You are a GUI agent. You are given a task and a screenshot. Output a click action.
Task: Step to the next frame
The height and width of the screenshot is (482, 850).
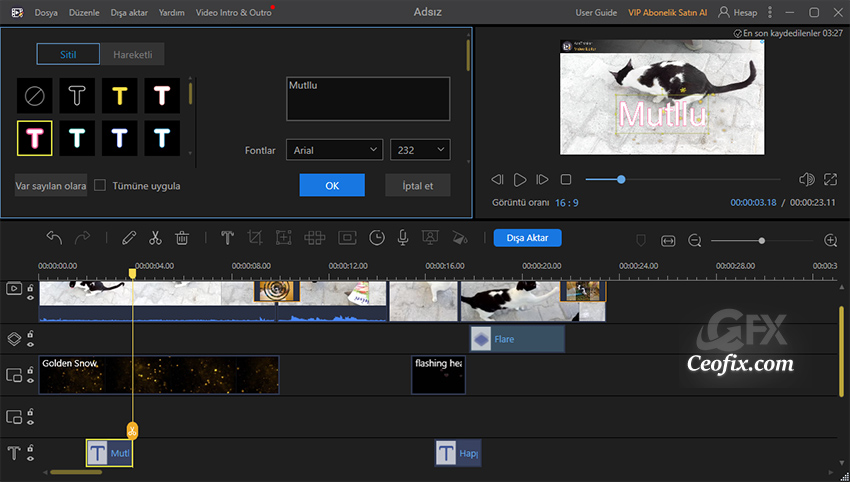[542, 179]
